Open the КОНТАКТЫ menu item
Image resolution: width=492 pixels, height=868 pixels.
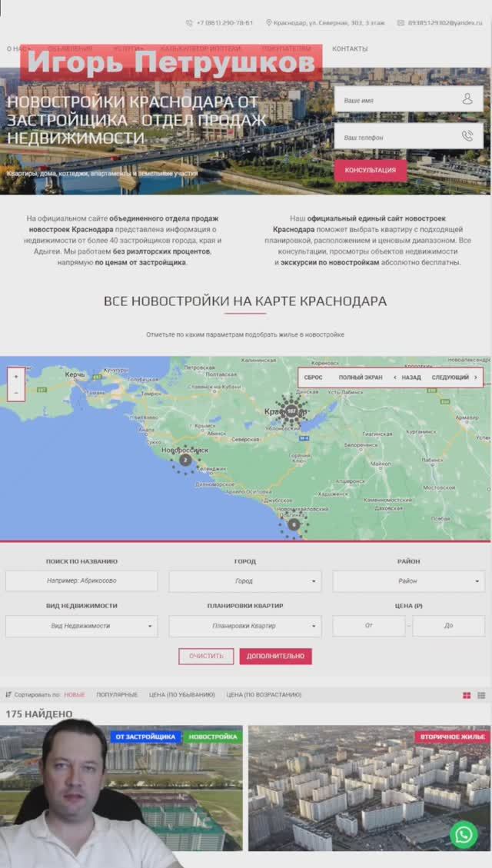(350, 48)
